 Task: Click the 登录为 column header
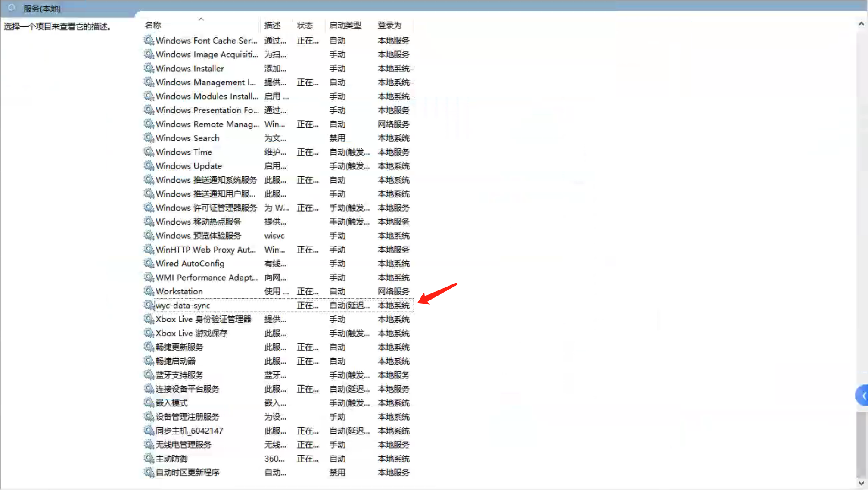click(x=389, y=25)
